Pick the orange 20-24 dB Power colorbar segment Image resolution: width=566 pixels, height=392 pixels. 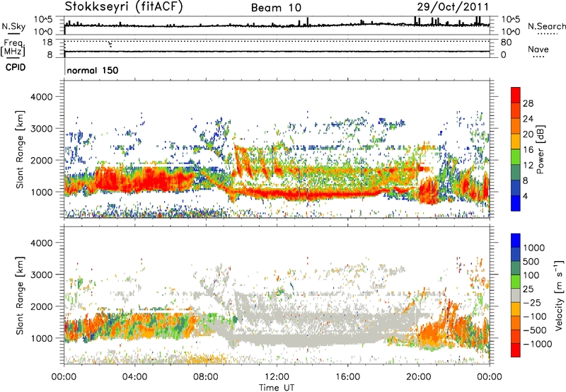(516, 127)
